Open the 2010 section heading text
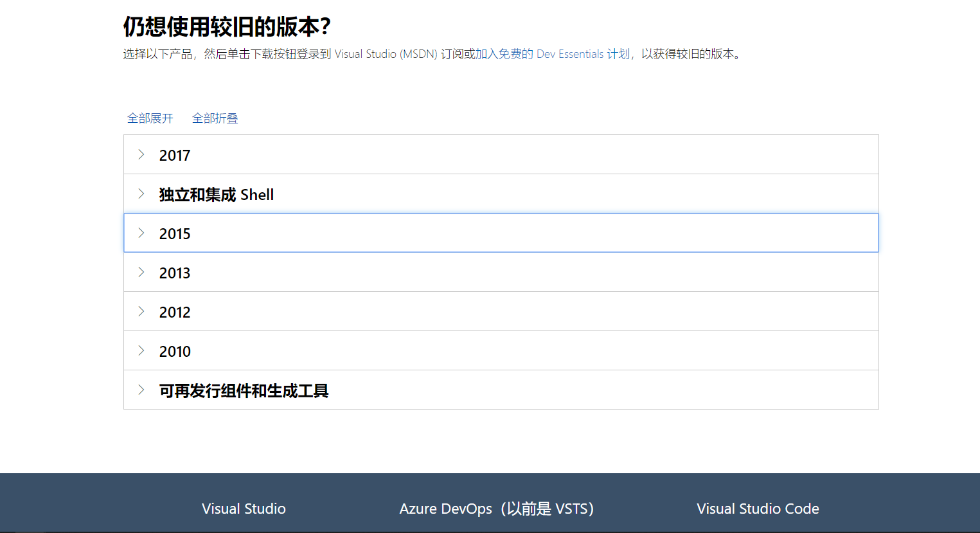Viewport: 980px width, 533px height. click(175, 352)
